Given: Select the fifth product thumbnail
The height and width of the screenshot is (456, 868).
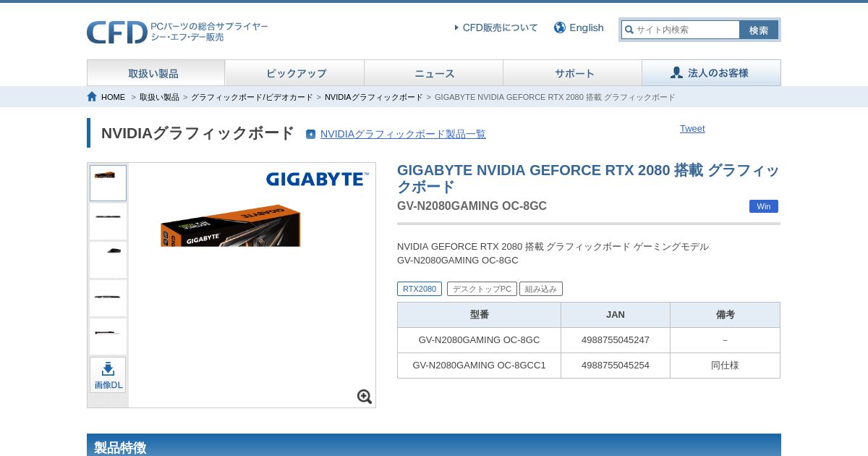Looking at the screenshot, I should (108, 337).
